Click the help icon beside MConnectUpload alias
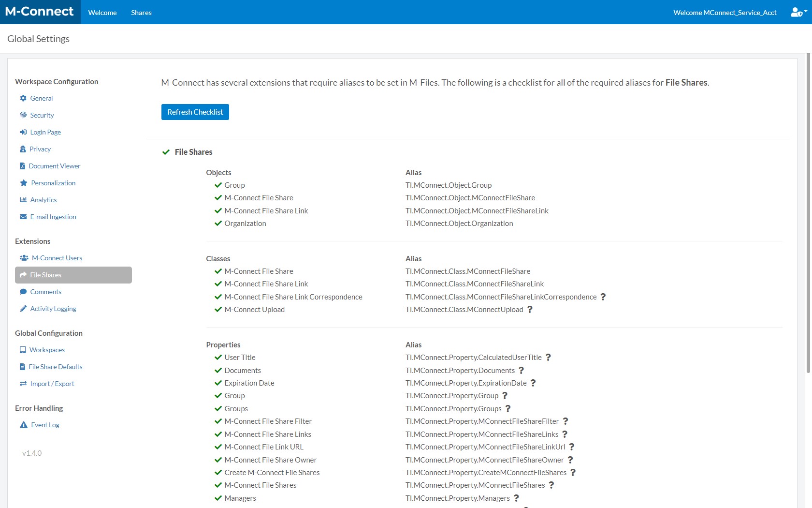 530,309
